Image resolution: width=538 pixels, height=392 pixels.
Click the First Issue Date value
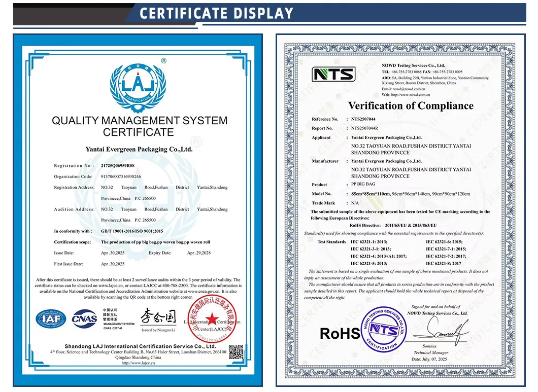[113, 264]
